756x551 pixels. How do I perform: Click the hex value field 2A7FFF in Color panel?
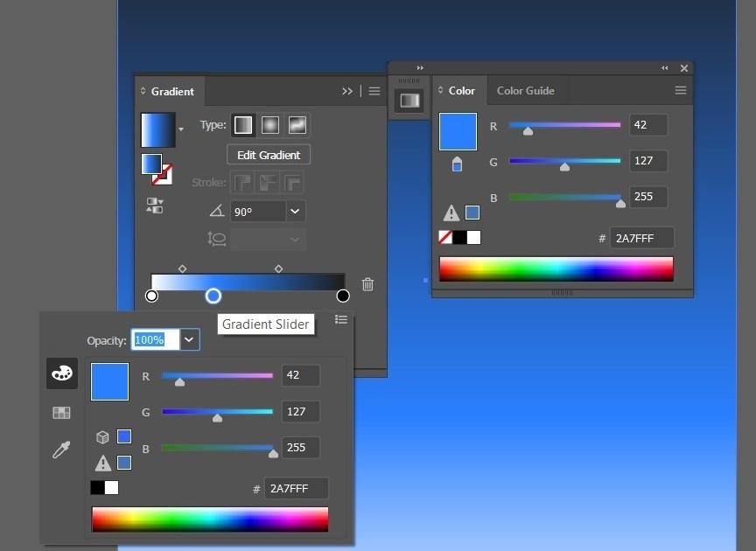coord(642,238)
